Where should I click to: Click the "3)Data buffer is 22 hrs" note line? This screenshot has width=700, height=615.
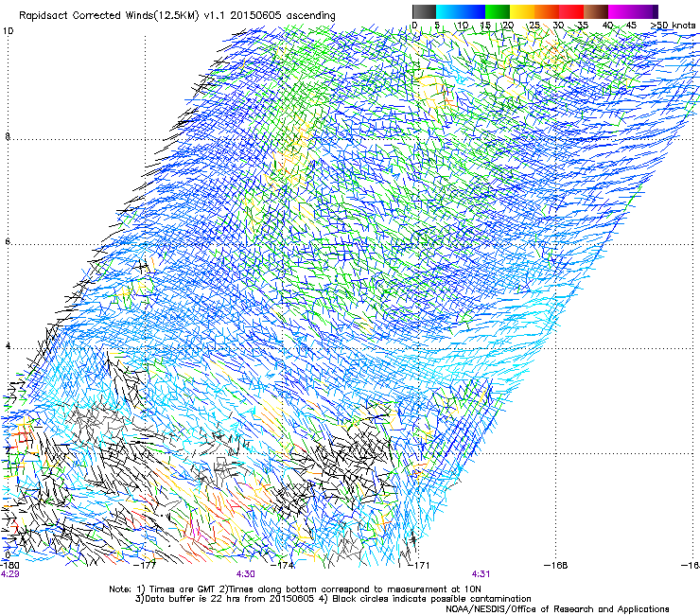pyautogui.click(x=333, y=599)
